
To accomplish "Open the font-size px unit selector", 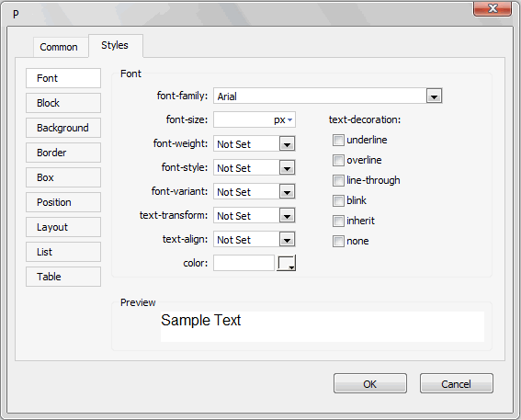I will coord(283,119).
